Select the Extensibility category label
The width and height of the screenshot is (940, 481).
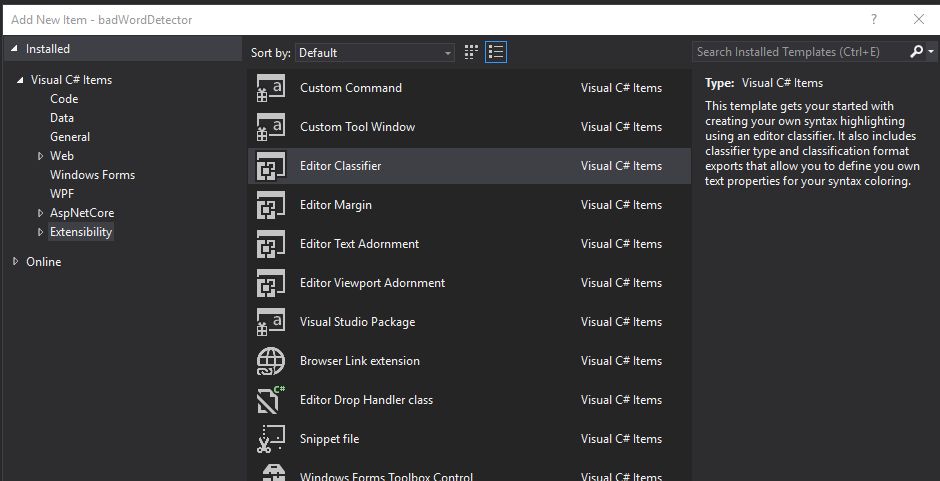(81, 232)
